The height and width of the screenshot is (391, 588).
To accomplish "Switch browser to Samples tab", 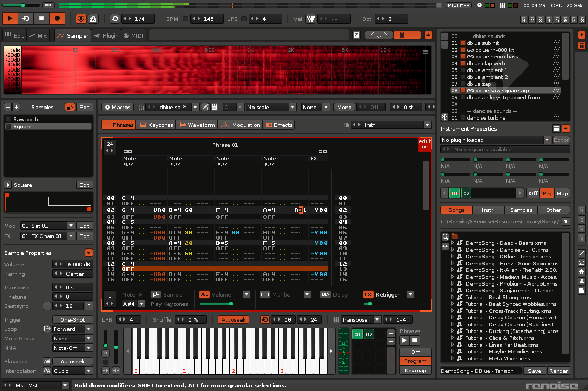I will tap(521, 210).
